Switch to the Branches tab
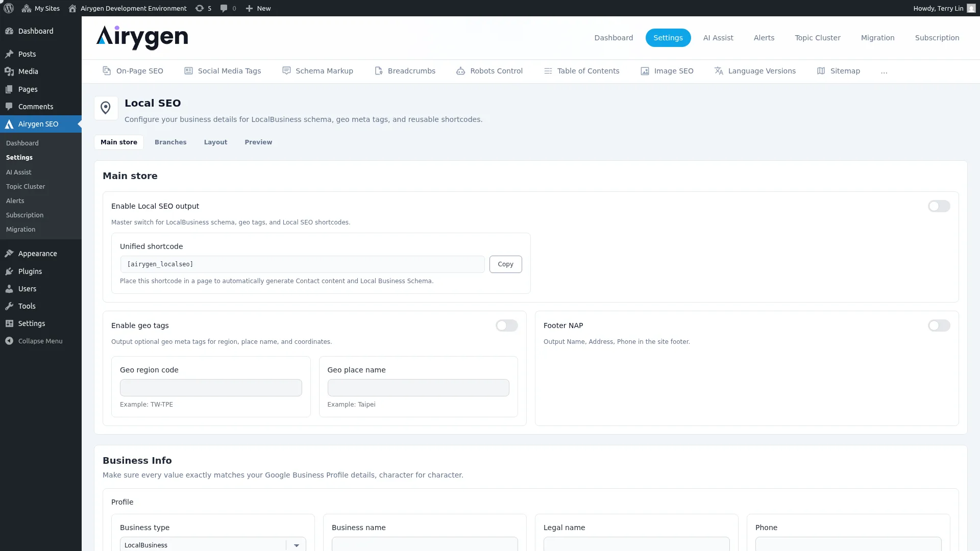This screenshot has height=551, width=980. coord(170,142)
